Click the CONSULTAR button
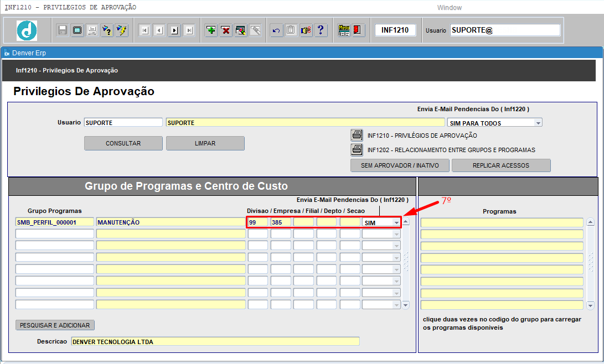This screenshot has height=364, width=604. click(x=123, y=143)
